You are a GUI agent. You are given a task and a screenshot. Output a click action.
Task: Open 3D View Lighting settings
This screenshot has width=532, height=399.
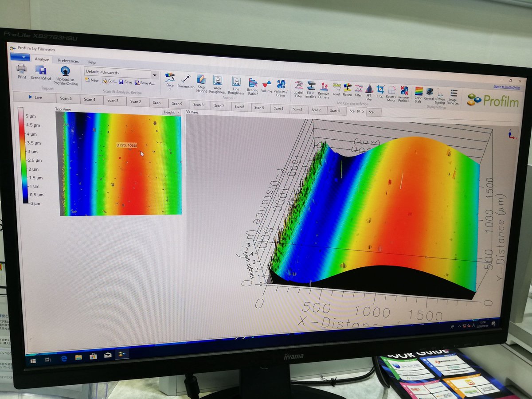click(440, 96)
